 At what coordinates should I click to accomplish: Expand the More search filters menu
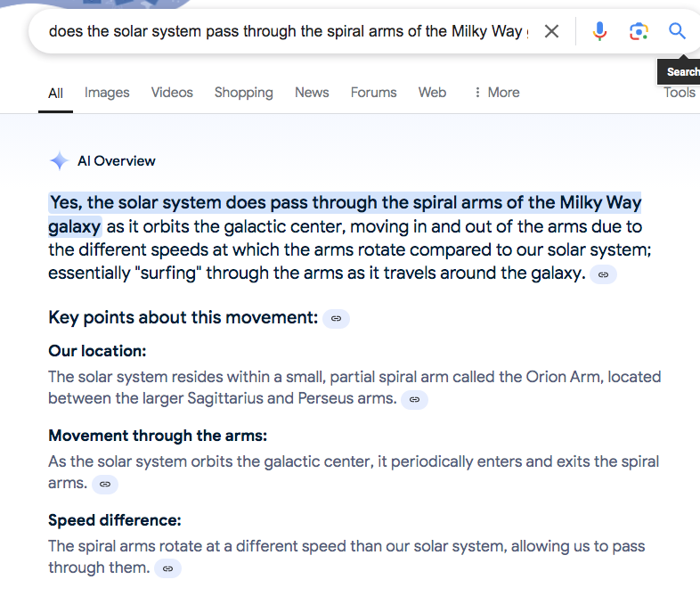click(496, 93)
